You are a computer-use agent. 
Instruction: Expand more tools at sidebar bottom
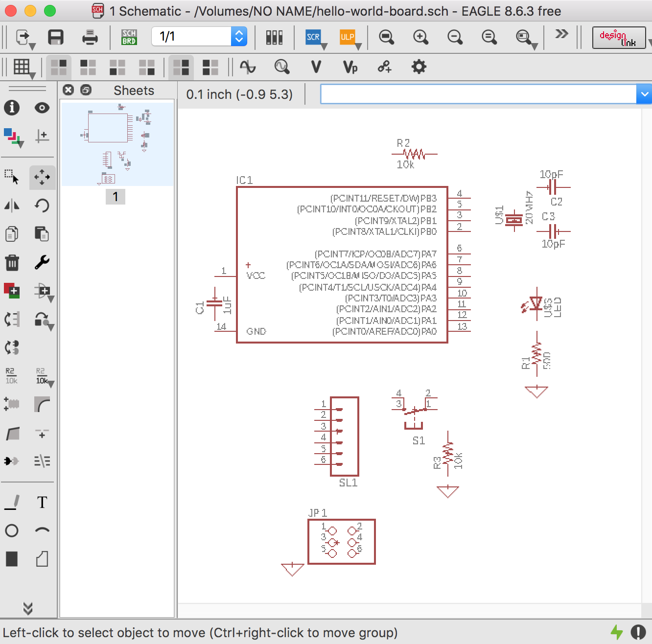[28, 608]
